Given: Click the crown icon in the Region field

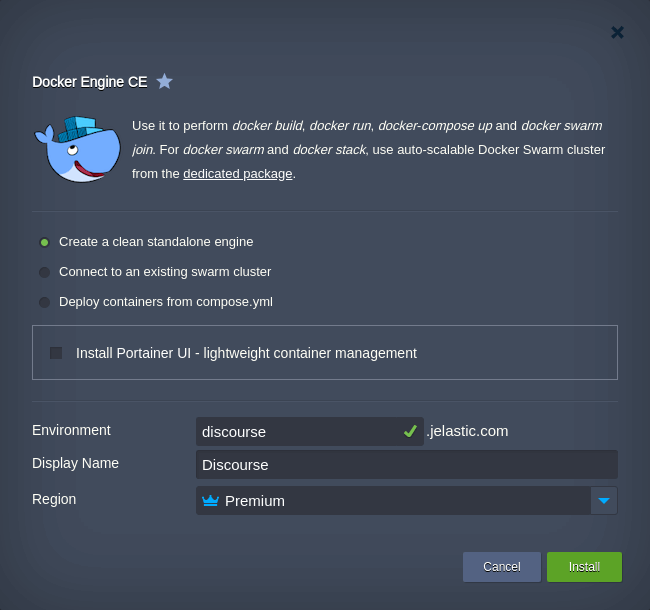Looking at the screenshot, I should pyautogui.click(x=210, y=501).
